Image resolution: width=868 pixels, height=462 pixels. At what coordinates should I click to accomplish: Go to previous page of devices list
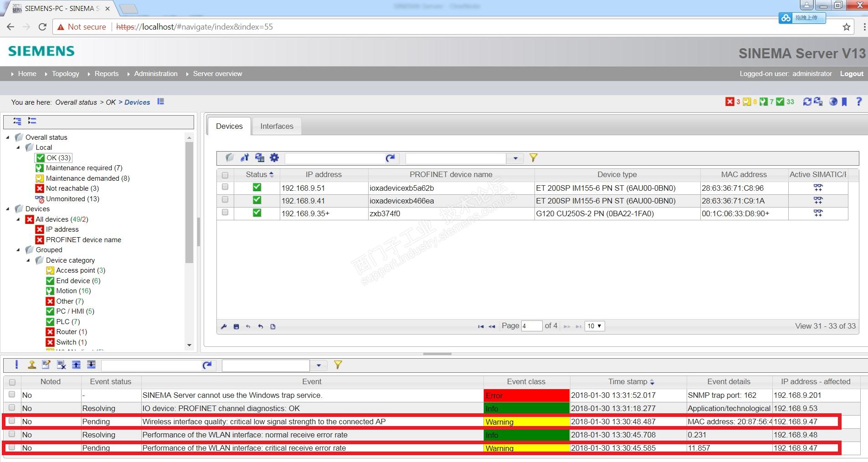click(x=492, y=326)
